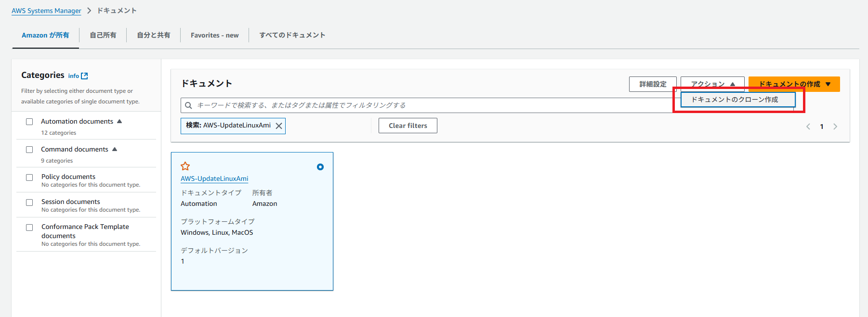Remove the AWS-UpdateLinuxAmi search filter chip
This screenshot has width=868, height=317.
click(278, 126)
